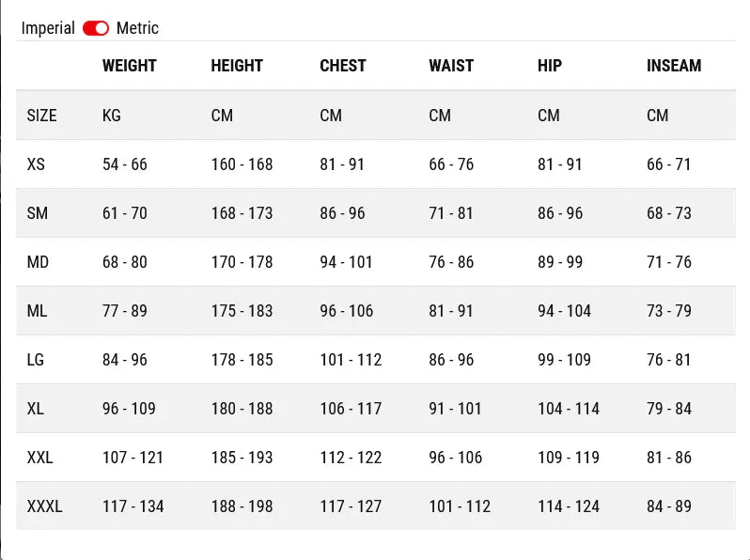
Task: Select the HIP column header
Action: coord(550,66)
